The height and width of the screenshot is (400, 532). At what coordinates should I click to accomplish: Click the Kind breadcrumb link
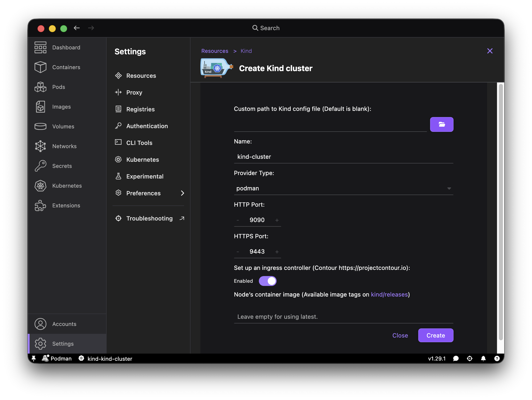(x=246, y=51)
